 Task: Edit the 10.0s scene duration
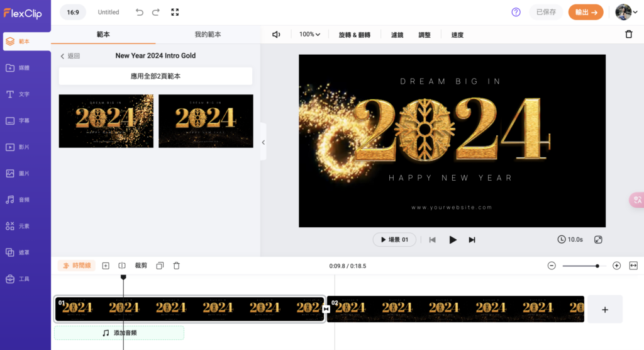(570, 239)
